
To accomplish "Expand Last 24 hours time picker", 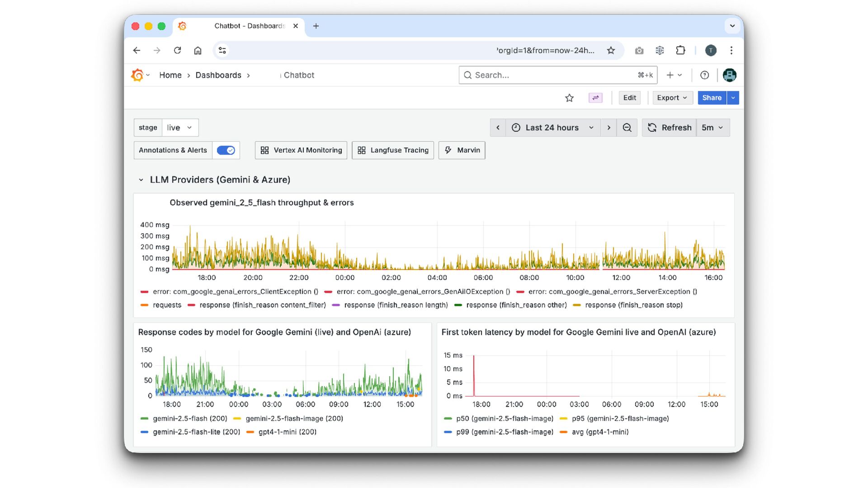I will (552, 127).
